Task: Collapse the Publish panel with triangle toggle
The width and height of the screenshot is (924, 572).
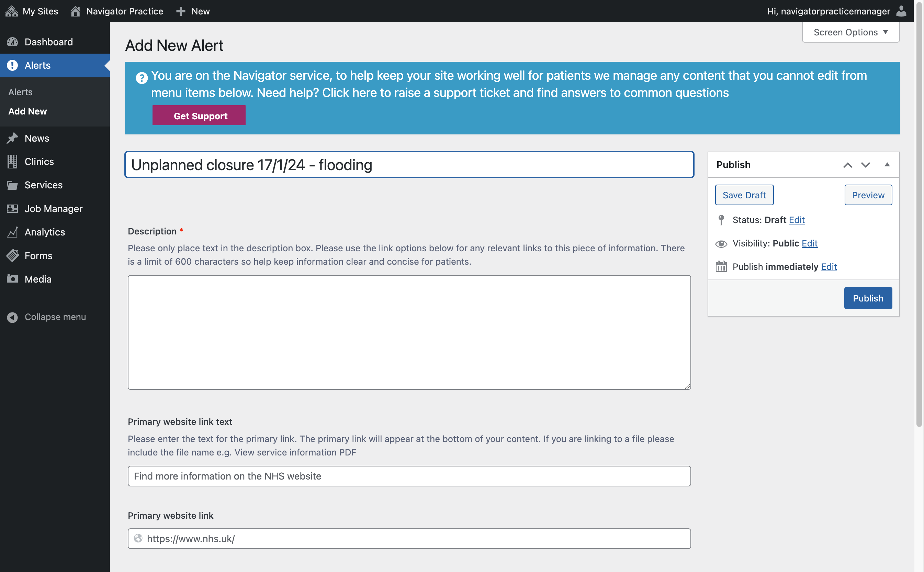Action: point(887,165)
